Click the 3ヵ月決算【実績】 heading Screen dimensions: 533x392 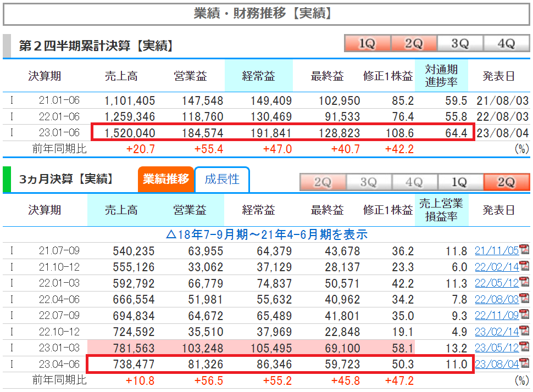click(66, 178)
